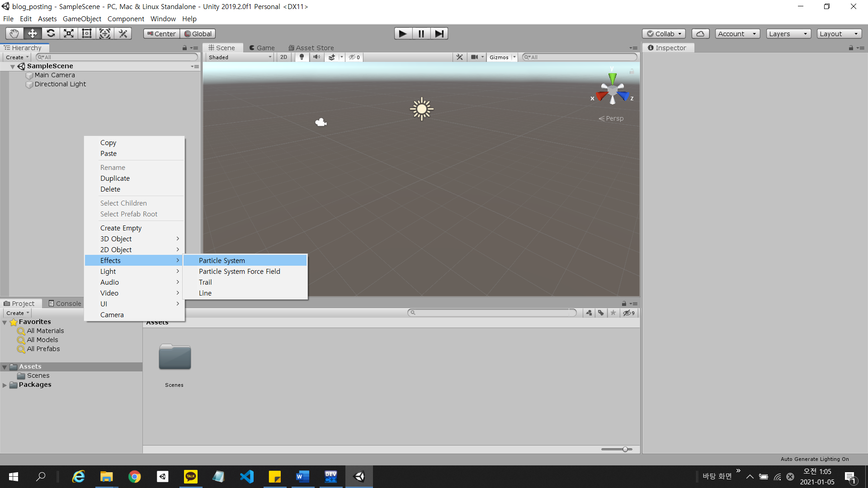The height and width of the screenshot is (488, 868).
Task: Open the Shaded draw mode dropdown
Action: point(240,57)
